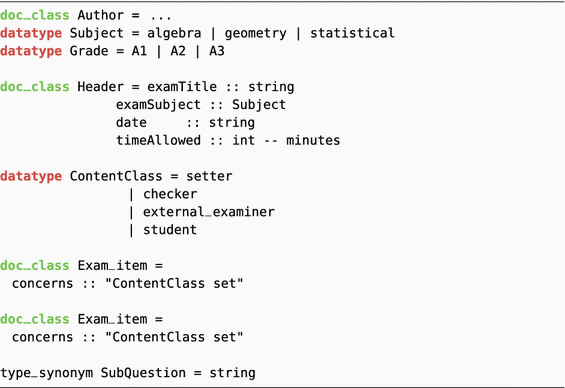Click the timeAllowed field name
Image resolution: width=565 pixels, height=388 pixels.
(159, 141)
